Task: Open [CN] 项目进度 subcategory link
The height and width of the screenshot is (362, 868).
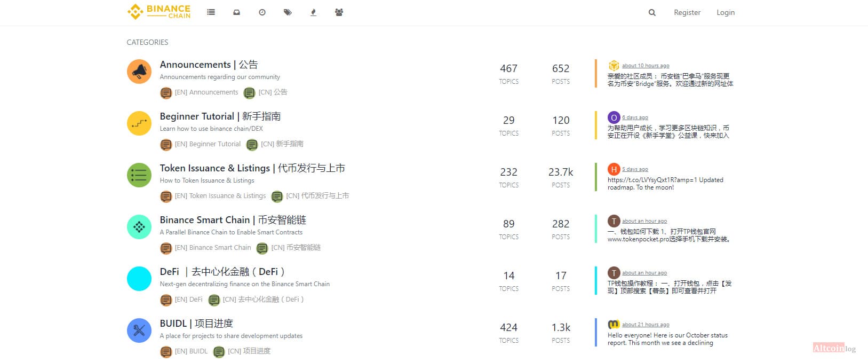Action: coord(249,351)
